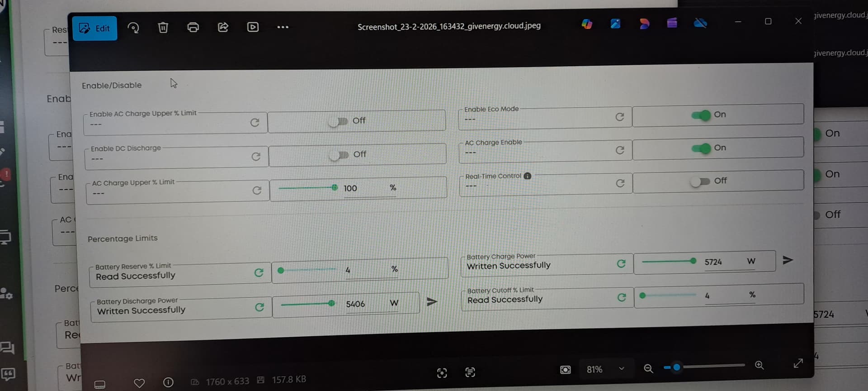Print the screenshot via the printer icon
Viewport: 868px width, 391px height.
click(x=193, y=27)
